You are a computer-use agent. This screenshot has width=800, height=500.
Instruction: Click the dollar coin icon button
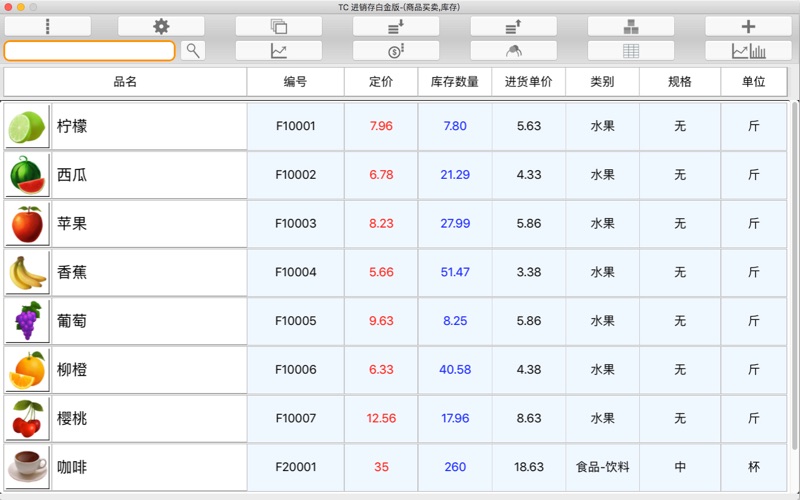click(396, 50)
